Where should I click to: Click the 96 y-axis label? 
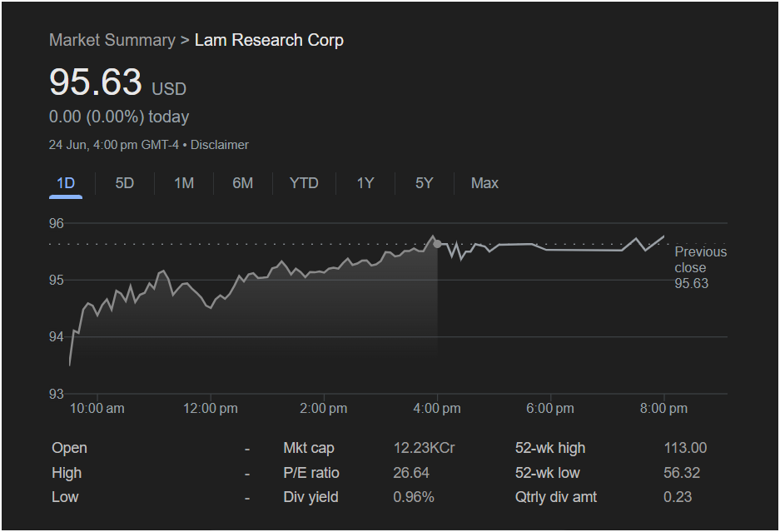(57, 223)
